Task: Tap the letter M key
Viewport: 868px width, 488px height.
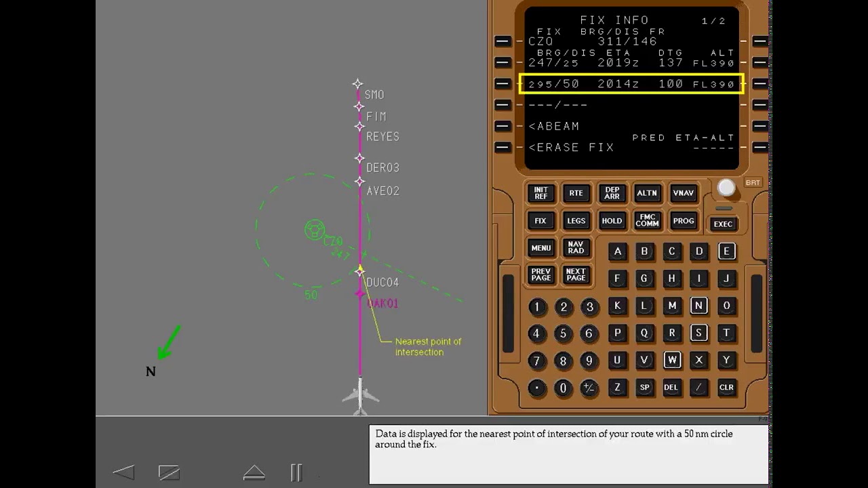Action: click(x=671, y=306)
